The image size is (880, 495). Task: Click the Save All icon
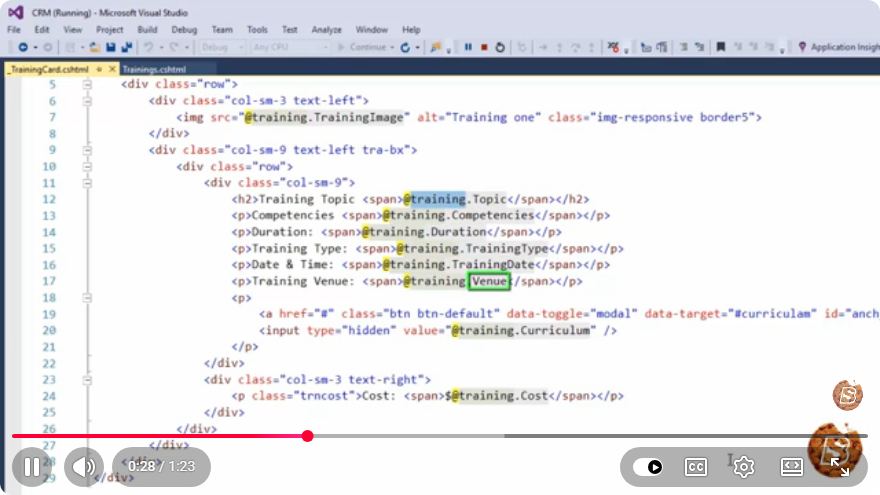point(127,48)
